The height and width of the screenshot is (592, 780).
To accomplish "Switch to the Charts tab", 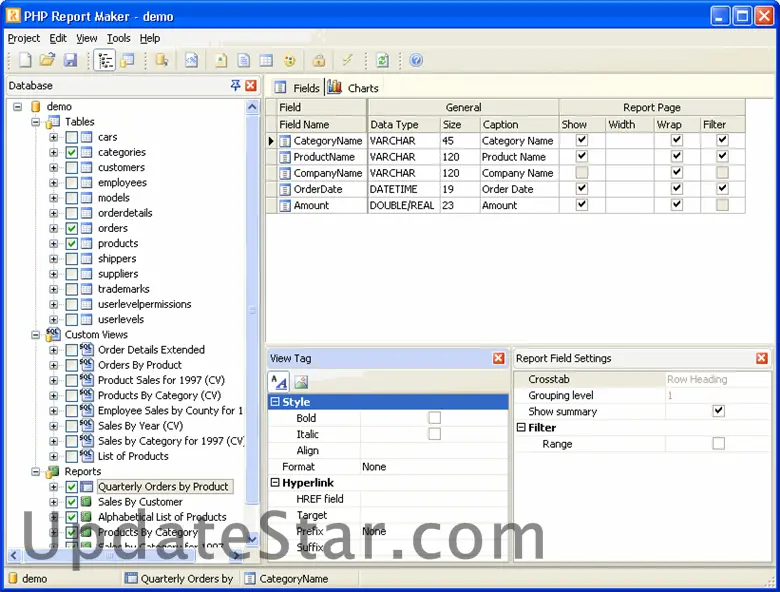I will click(x=354, y=88).
